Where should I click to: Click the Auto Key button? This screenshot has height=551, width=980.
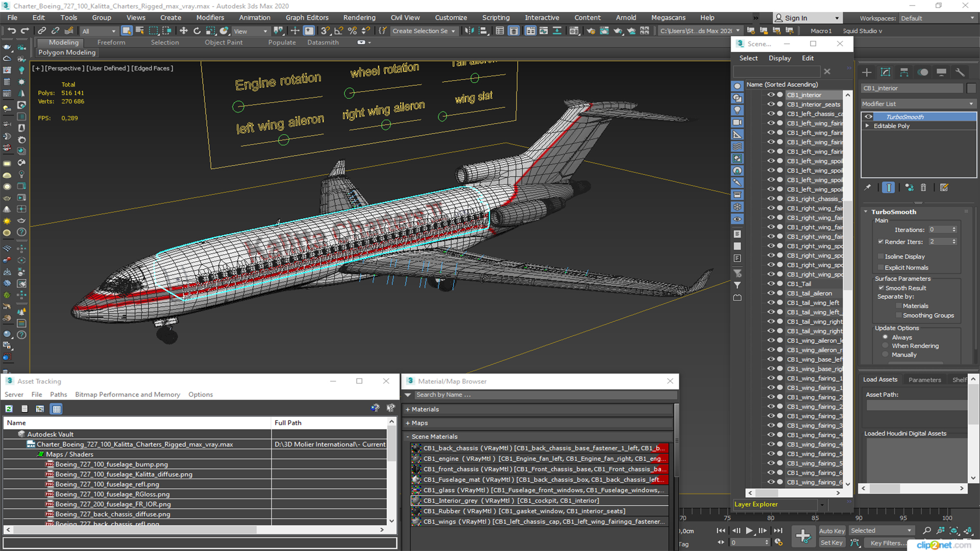tap(832, 531)
